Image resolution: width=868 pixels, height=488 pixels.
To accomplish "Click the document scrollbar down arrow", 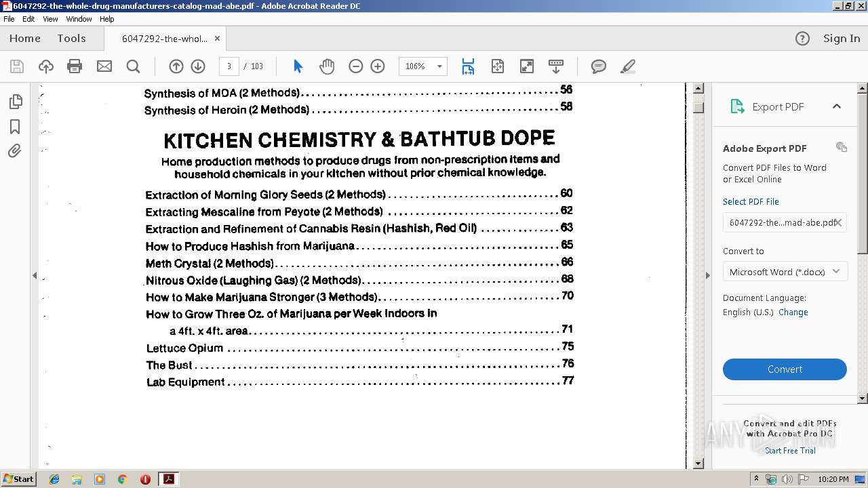I will 698,464.
